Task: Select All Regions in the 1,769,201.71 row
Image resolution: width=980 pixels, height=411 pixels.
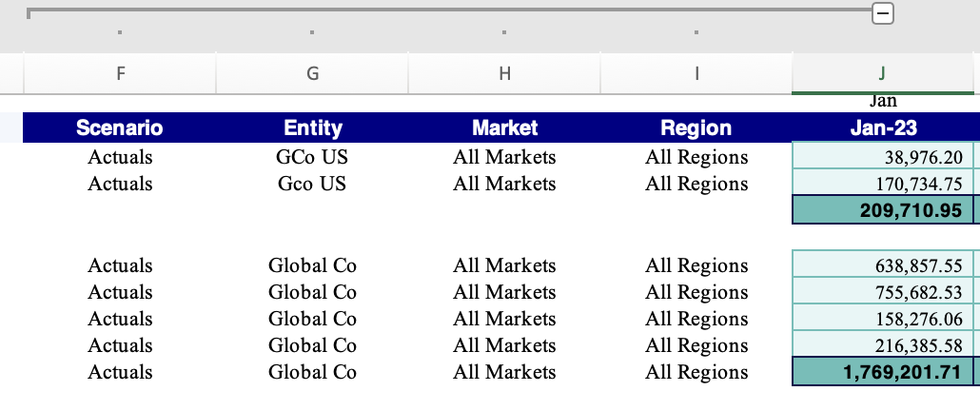Action: point(696,372)
